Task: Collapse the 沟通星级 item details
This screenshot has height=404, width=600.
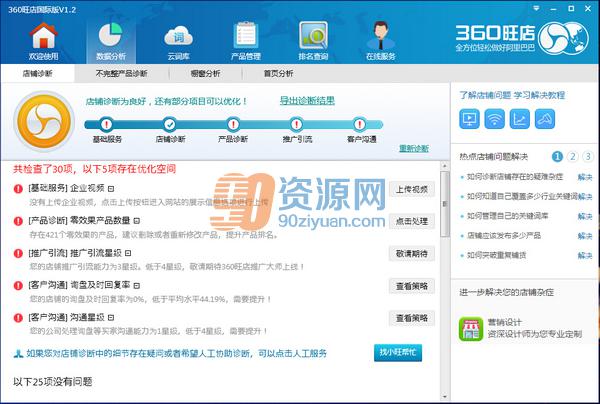Action: click(111, 318)
